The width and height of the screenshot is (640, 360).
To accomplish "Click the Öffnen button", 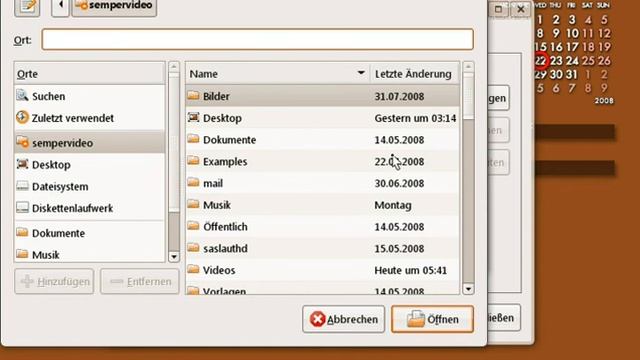I will pyautogui.click(x=432, y=319).
